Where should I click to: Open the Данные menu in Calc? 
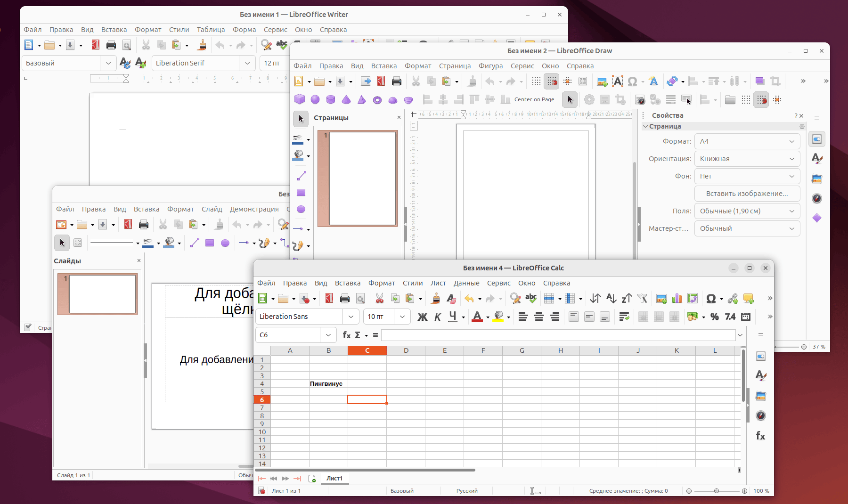pos(466,283)
